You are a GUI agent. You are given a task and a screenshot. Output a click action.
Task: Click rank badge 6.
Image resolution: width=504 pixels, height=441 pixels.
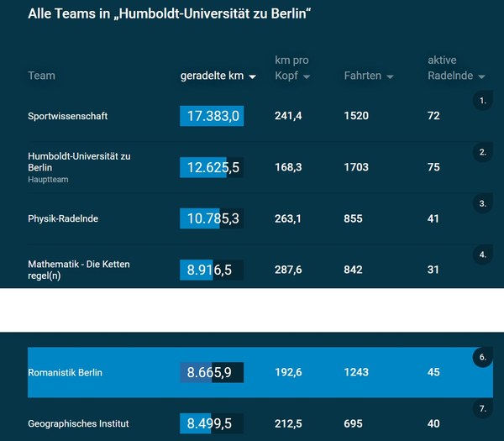click(483, 357)
